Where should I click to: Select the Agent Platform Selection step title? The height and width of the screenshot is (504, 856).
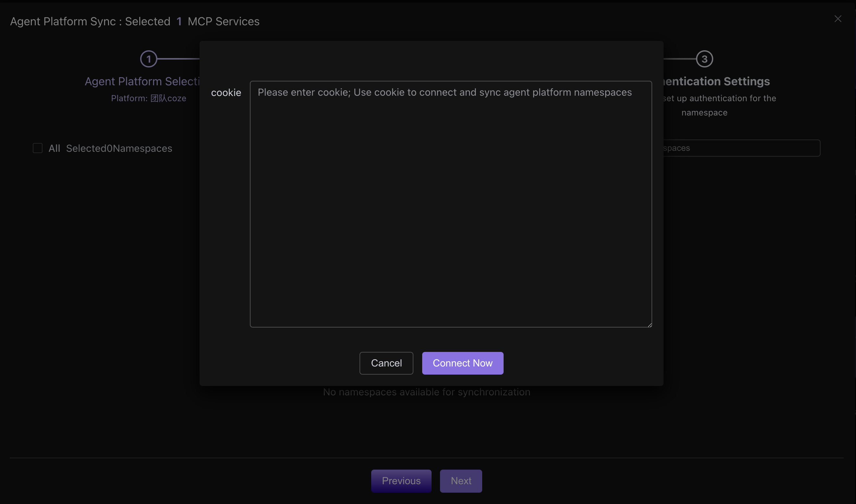(x=142, y=81)
